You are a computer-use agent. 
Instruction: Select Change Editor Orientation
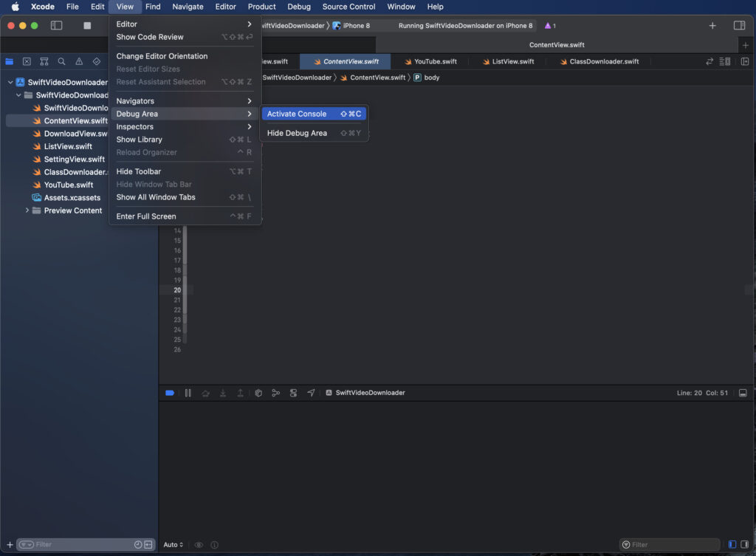184,56
